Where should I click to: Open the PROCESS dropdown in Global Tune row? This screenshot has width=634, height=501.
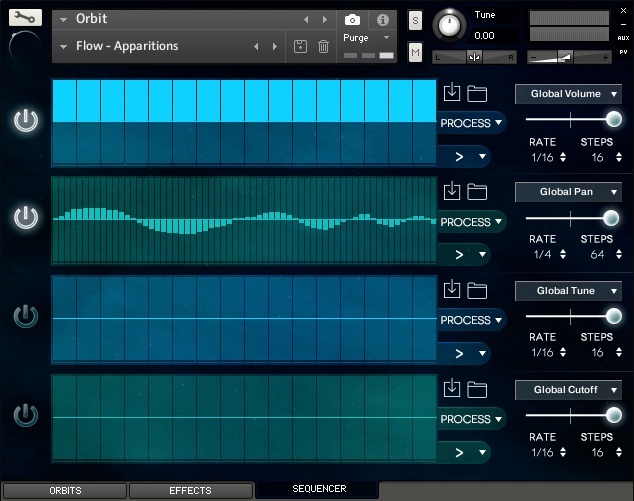click(x=471, y=321)
